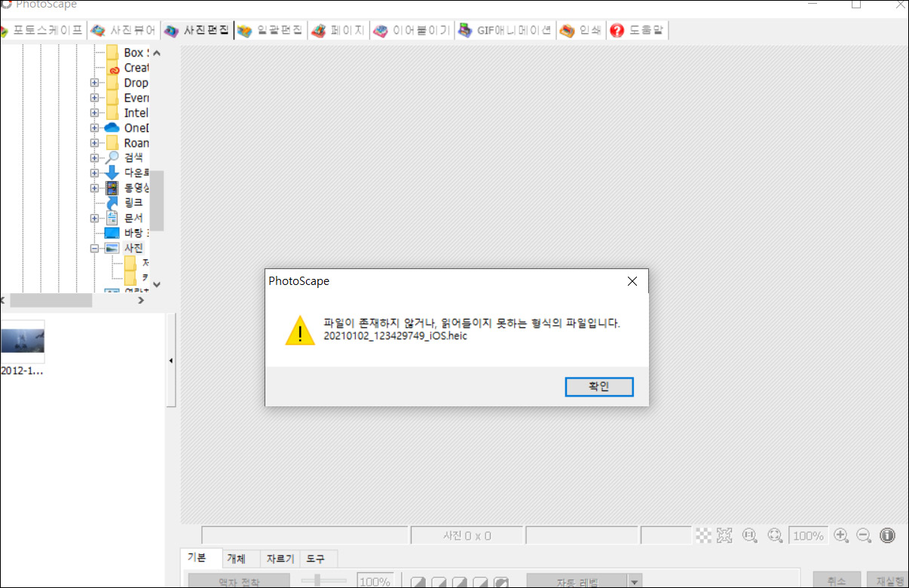Click the 자동 레벨 auto level button
The height and width of the screenshot is (588, 909).
coord(577,581)
